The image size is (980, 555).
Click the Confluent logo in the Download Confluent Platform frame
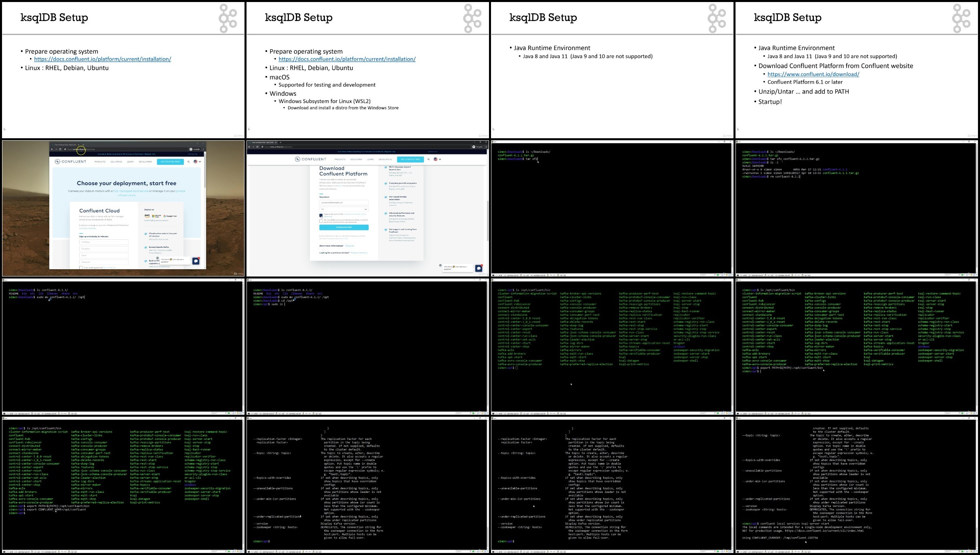[x=310, y=159]
